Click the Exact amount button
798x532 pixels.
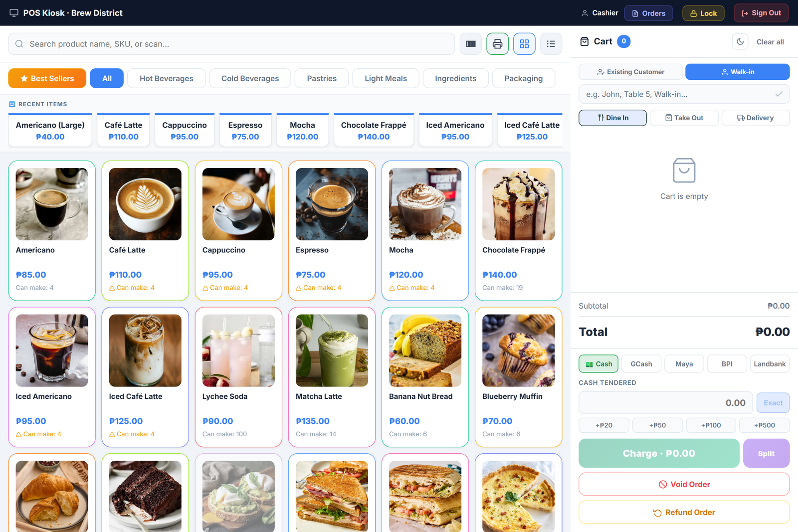pyautogui.click(x=773, y=403)
